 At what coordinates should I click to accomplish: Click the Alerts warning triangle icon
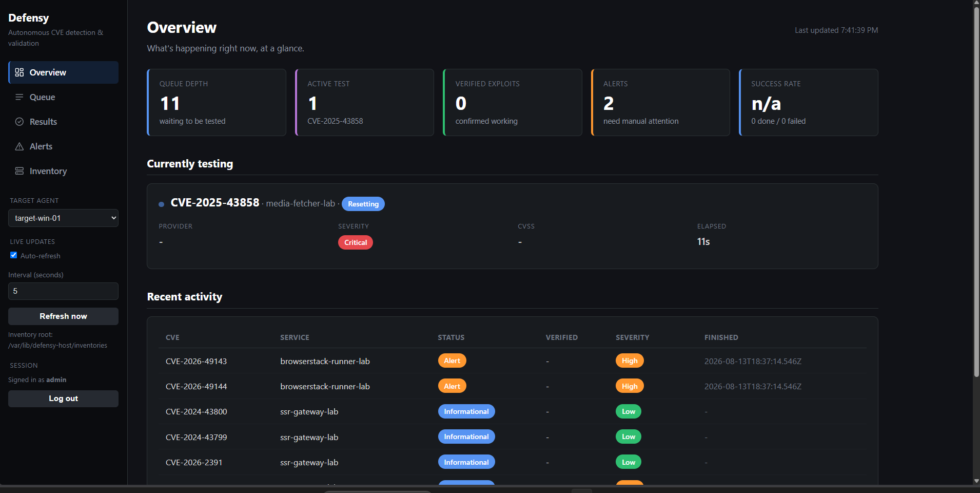pos(19,146)
